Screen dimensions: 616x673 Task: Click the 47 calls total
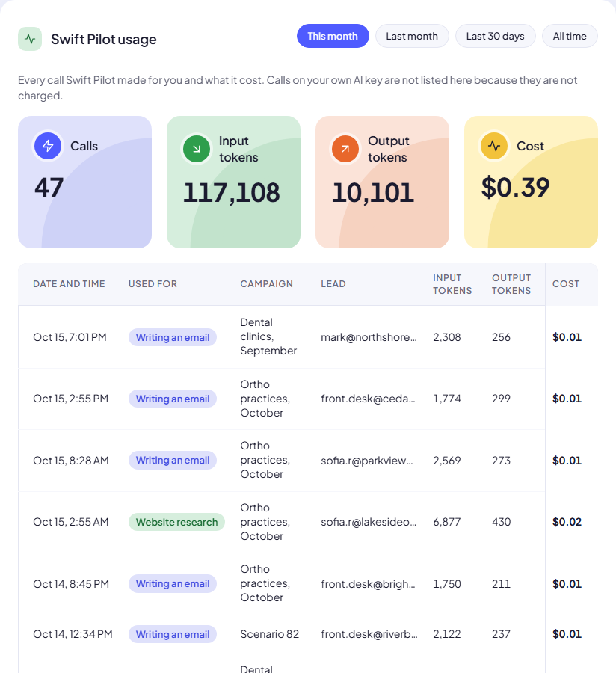pyautogui.click(x=49, y=188)
